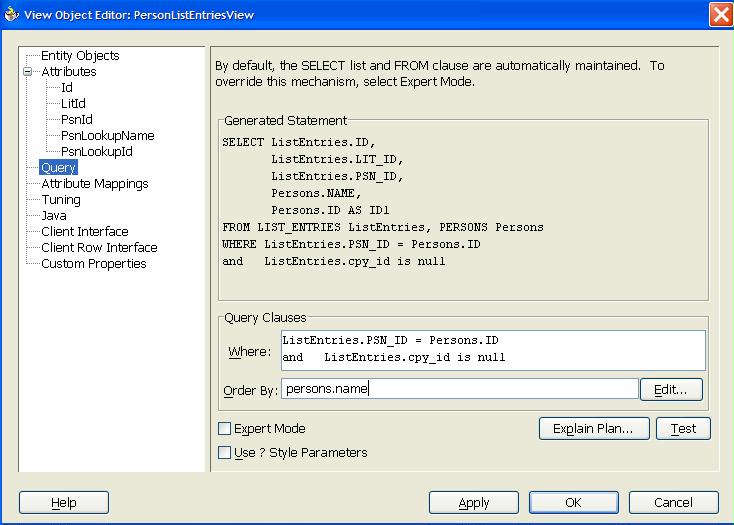
Task: Open the Client Interface panel
Action: 85,231
